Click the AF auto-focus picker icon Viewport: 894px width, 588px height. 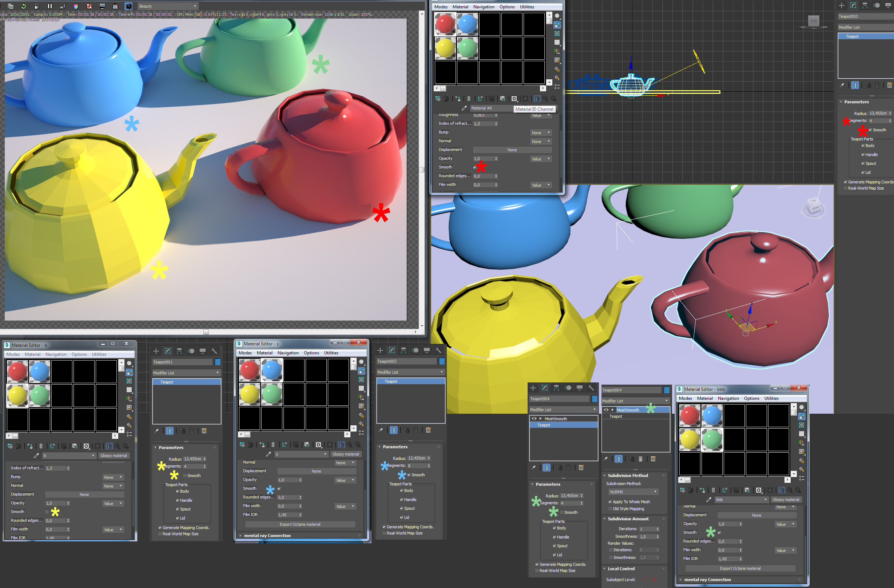63,6
